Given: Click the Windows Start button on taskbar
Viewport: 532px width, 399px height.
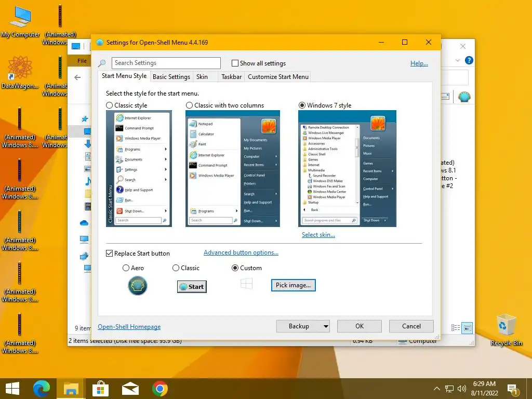Looking at the screenshot, I should click(12, 389).
